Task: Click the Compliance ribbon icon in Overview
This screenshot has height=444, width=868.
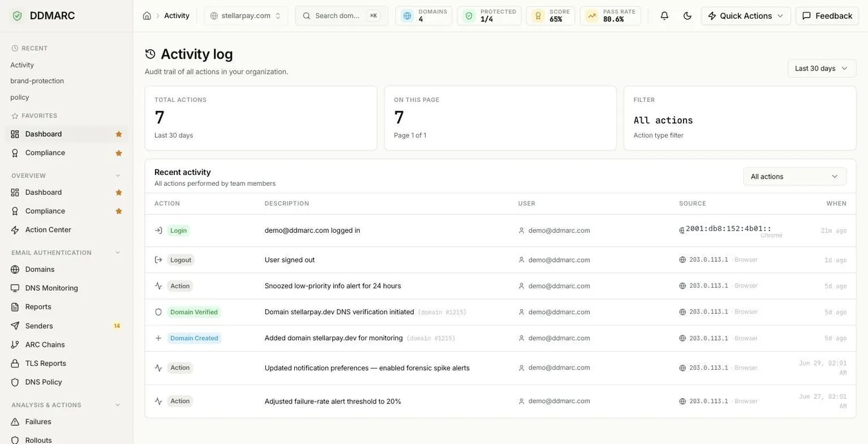Action: 15,211
